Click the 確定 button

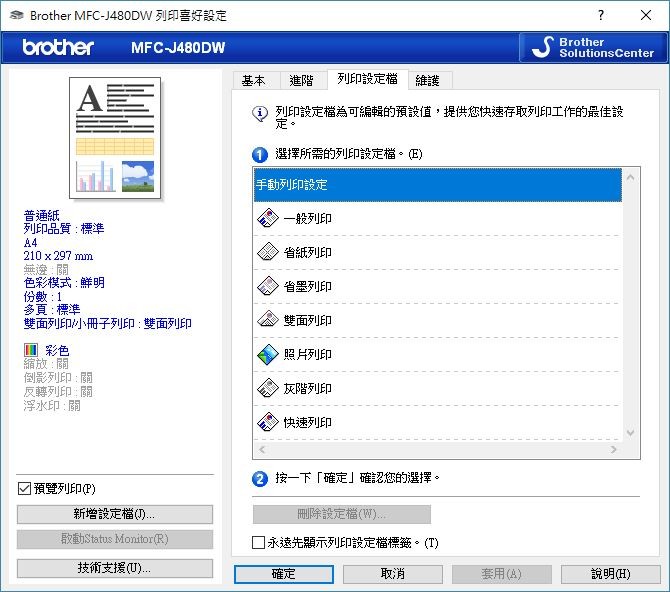point(284,574)
